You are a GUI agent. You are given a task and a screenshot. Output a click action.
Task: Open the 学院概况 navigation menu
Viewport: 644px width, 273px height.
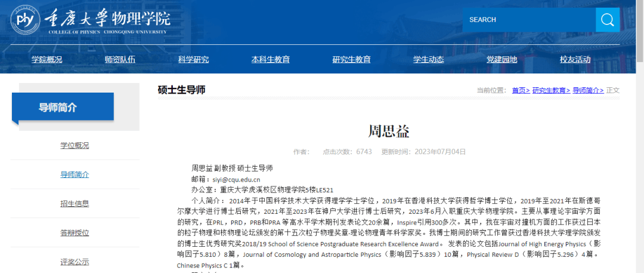(47, 59)
